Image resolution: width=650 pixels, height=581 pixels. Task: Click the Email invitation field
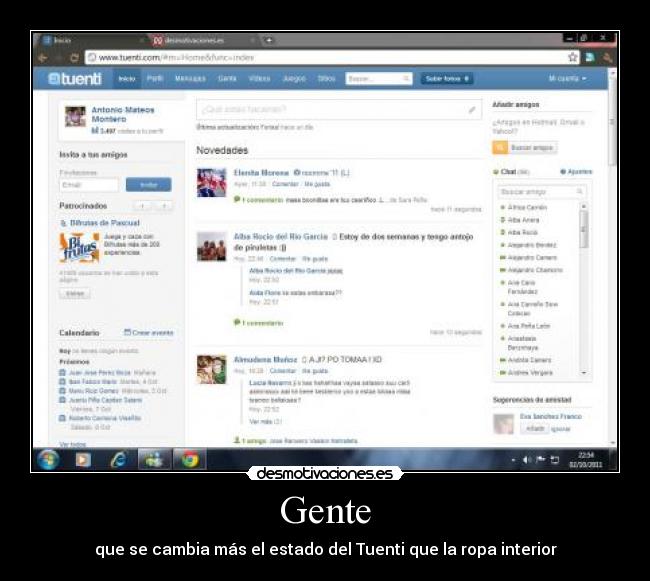(89, 185)
